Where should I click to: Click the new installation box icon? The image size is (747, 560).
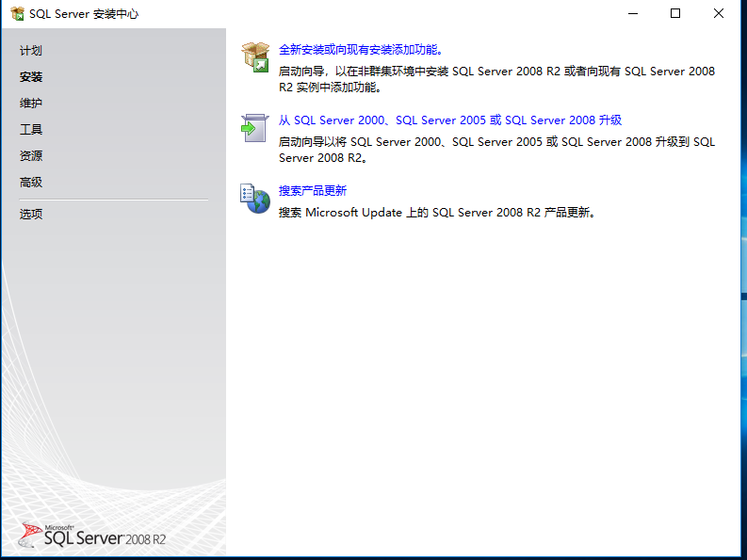coord(255,57)
